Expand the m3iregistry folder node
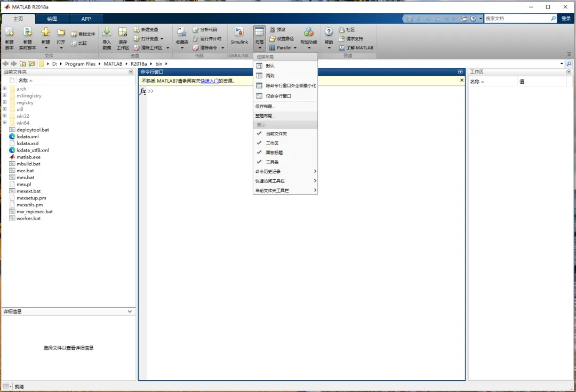Viewport: 576px width, 392px height. click(x=5, y=95)
